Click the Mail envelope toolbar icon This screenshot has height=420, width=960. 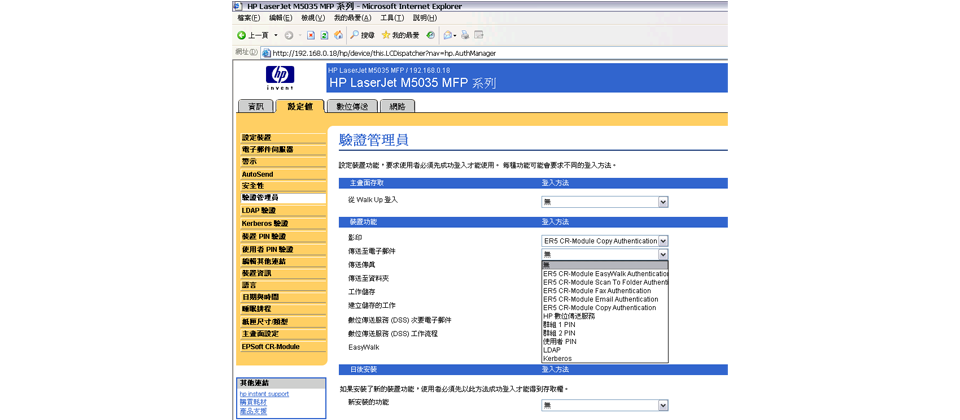coord(449,36)
